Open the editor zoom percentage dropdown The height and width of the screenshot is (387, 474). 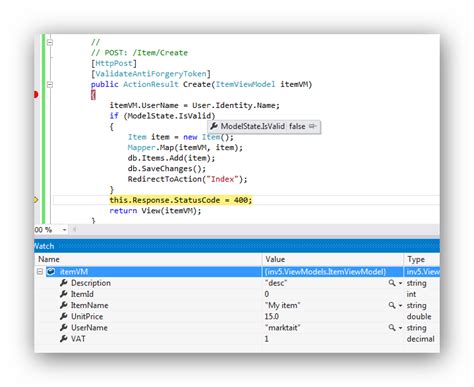[64, 230]
